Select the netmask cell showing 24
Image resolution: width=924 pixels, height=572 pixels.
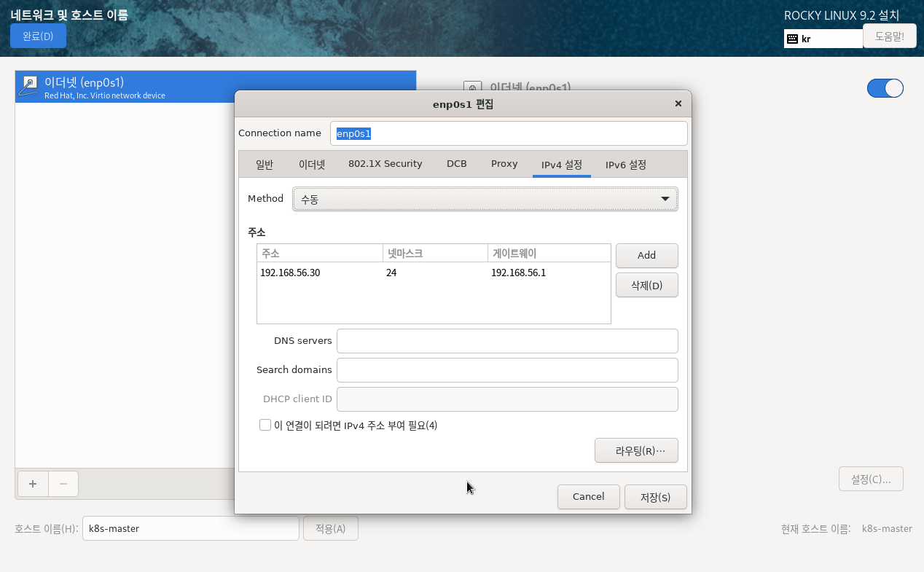tap(435, 273)
